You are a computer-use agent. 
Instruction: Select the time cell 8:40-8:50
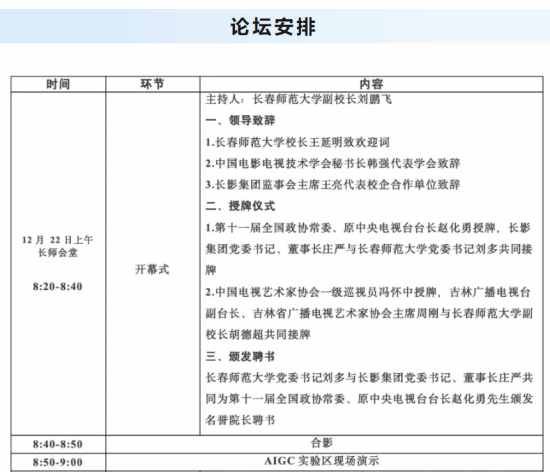[x=58, y=444]
